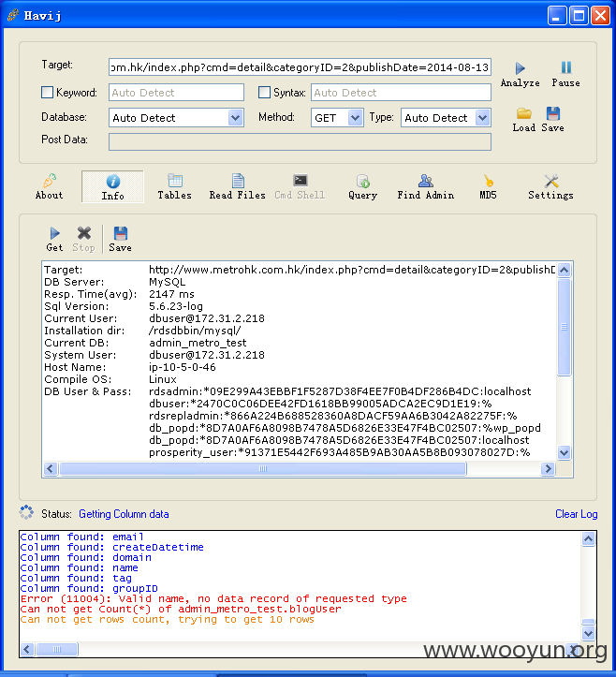Image resolution: width=616 pixels, height=677 pixels.
Task: Click the Sql Version 5.6.23-log value
Action: [x=176, y=306]
